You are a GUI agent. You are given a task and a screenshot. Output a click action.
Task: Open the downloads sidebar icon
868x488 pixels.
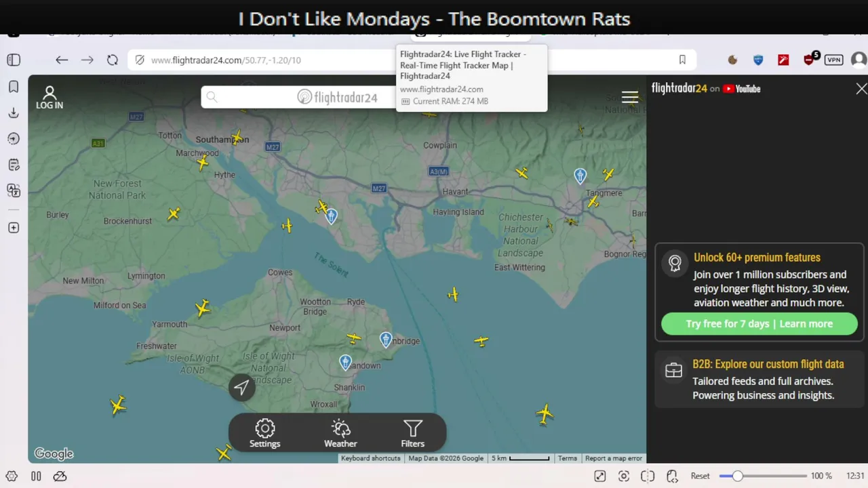coord(14,113)
